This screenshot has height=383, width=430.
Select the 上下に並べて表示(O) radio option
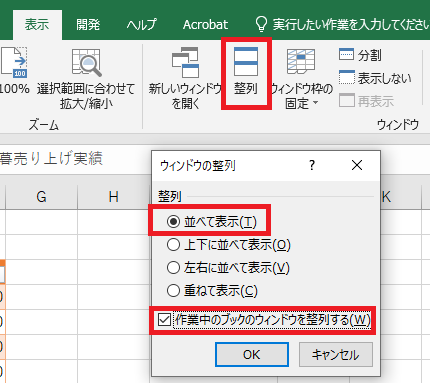point(229,245)
